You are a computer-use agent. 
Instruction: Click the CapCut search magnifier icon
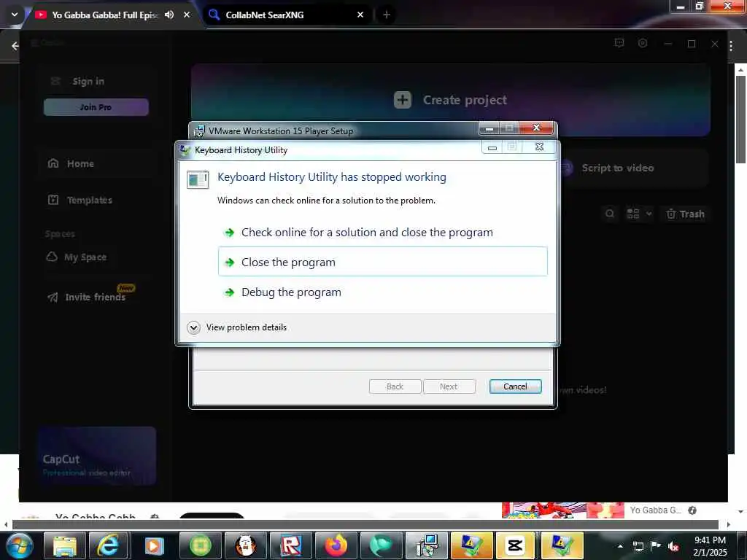[x=610, y=214]
